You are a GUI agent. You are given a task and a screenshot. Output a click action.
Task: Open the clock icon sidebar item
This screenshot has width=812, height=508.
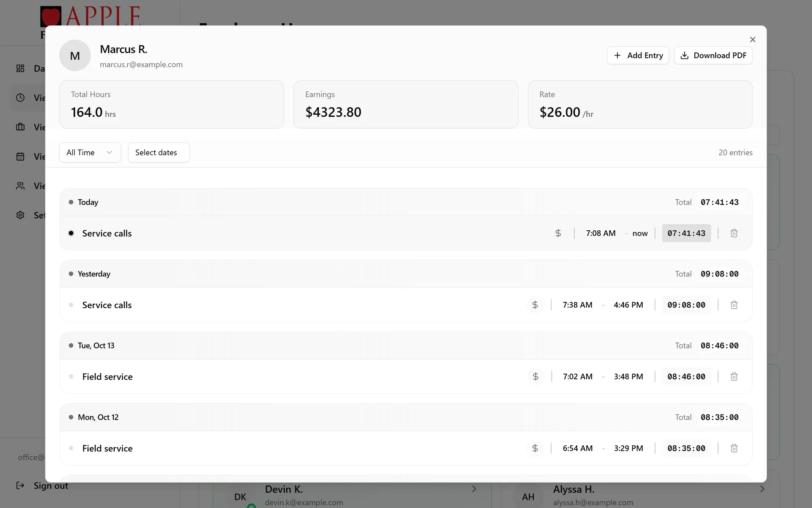[x=20, y=98]
